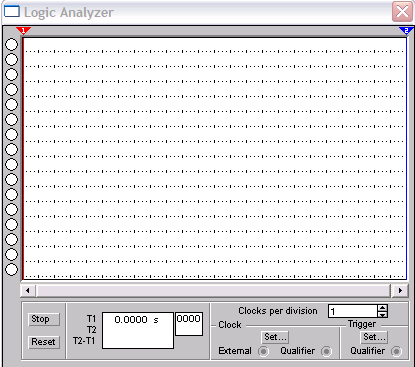The image size is (415, 367).
Task: Click the fifth channel input terminal
Action: (12, 104)
